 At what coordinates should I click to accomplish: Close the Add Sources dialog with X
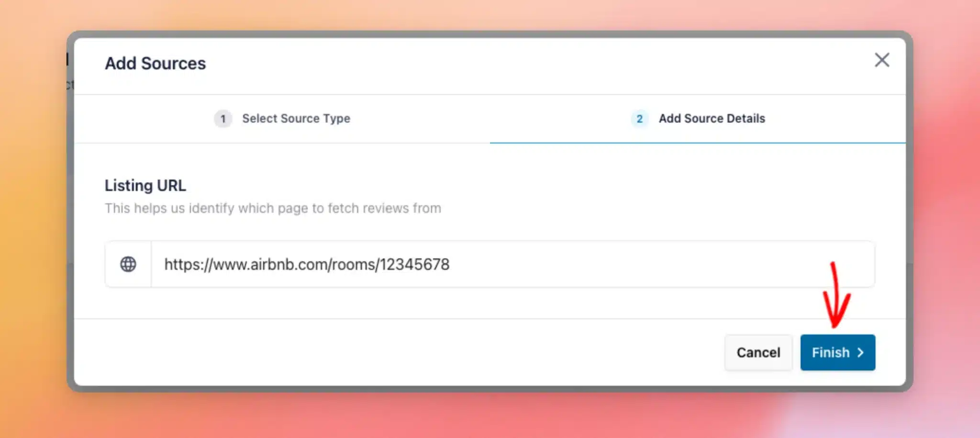click(882, 60)
